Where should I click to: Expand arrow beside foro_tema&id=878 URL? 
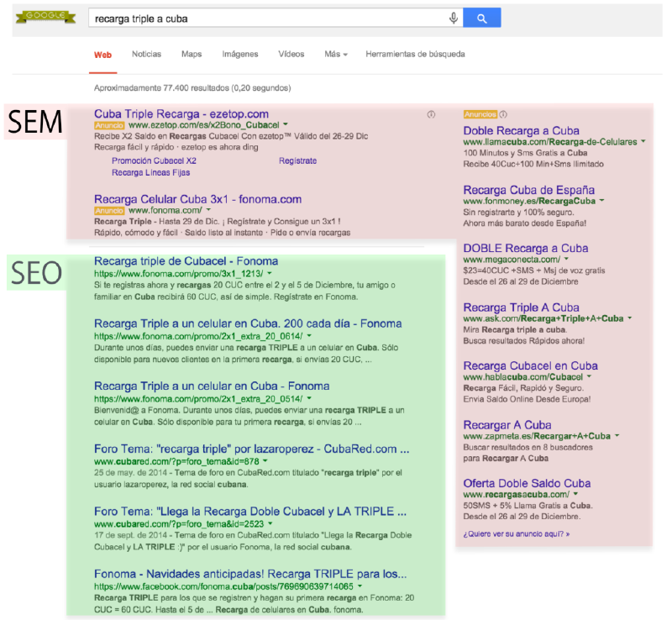265,460
